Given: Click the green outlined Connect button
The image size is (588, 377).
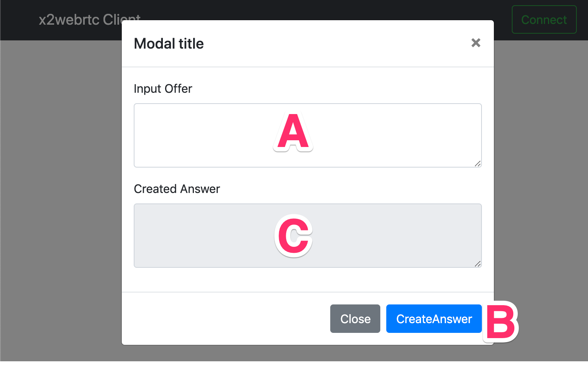Looking at the screenshot, I should click(x=544, y=19).
